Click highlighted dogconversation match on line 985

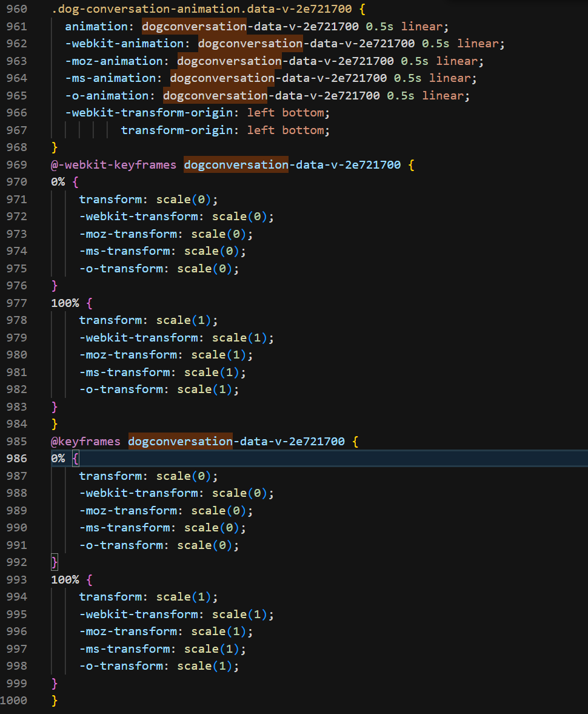(x=180, y=442)
